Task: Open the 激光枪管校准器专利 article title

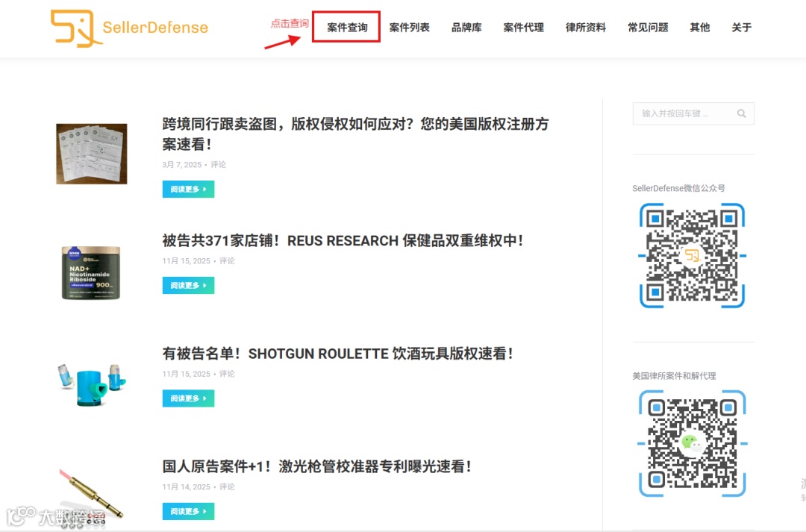Action: [316, 467]
